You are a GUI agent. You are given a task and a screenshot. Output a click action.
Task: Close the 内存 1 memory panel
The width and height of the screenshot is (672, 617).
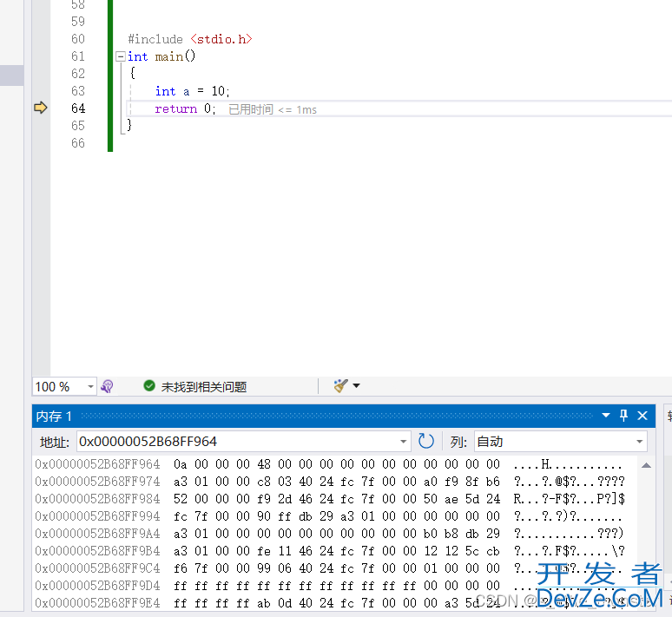point(642,415)
